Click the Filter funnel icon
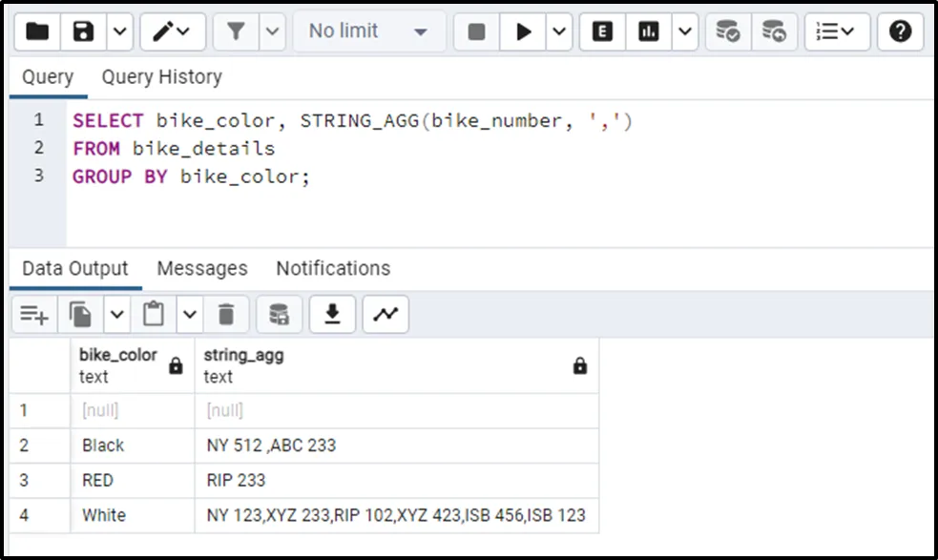This screenshot has width=938, height=560. [236, 31]
